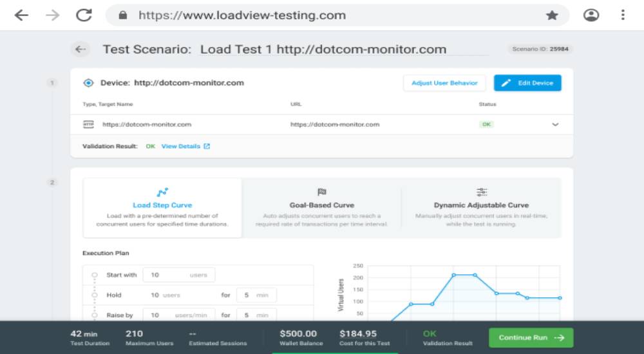The height and width of the screenshot is (354, 644).
Task: Click the Edit Device button
Action: [527, 83]
